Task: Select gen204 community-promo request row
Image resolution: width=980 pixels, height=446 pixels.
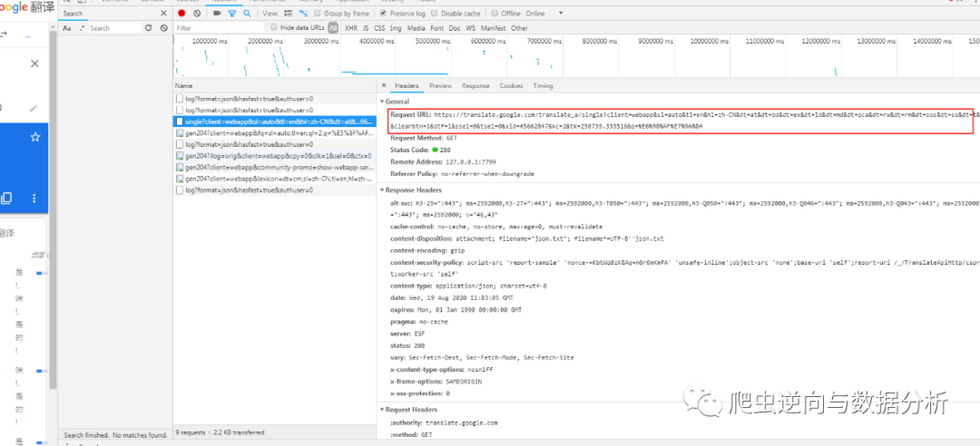Action: tap(274, 168)
